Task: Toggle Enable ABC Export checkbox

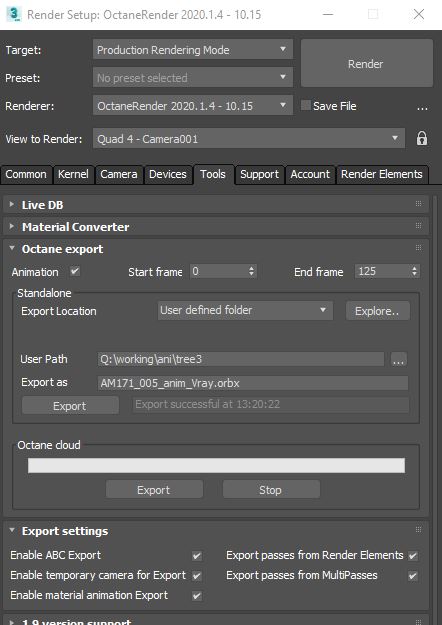Action: pos(197,556)
